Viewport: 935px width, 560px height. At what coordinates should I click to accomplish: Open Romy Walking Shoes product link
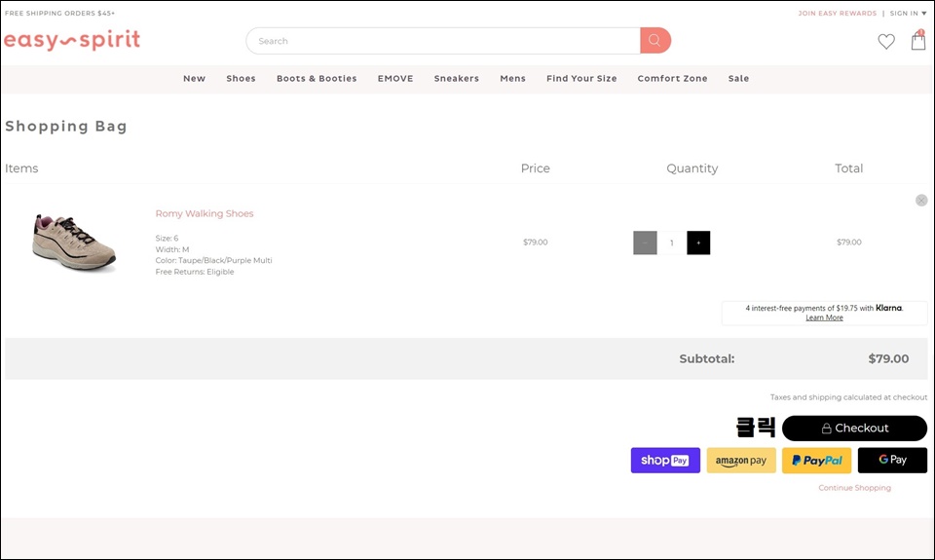pos(205,213)
